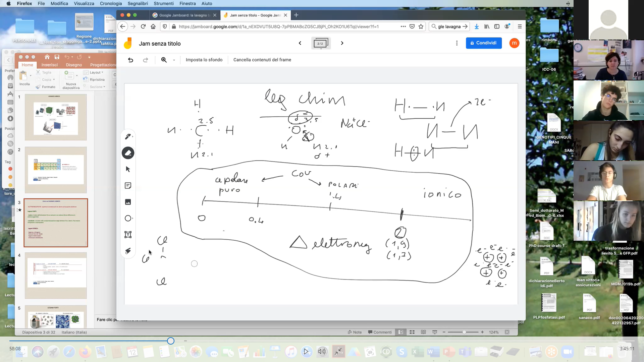Click Cancella contenuti del frame

point(262,60)
